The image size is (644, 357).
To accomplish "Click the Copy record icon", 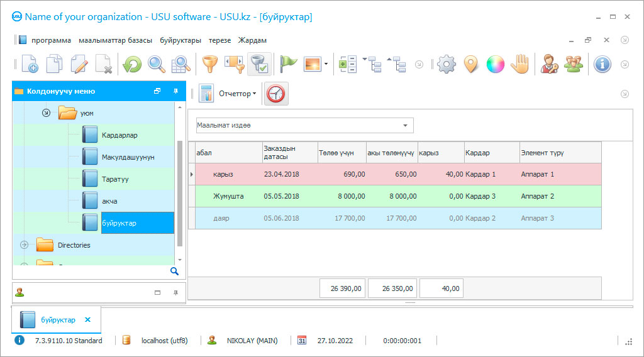I will tap(54, 64).
